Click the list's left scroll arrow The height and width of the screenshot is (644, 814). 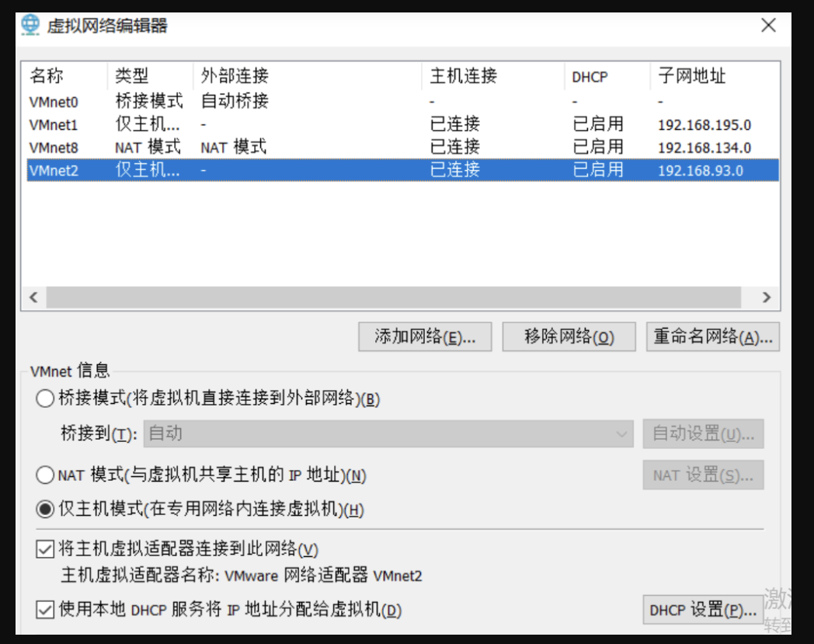pos(33,298)
